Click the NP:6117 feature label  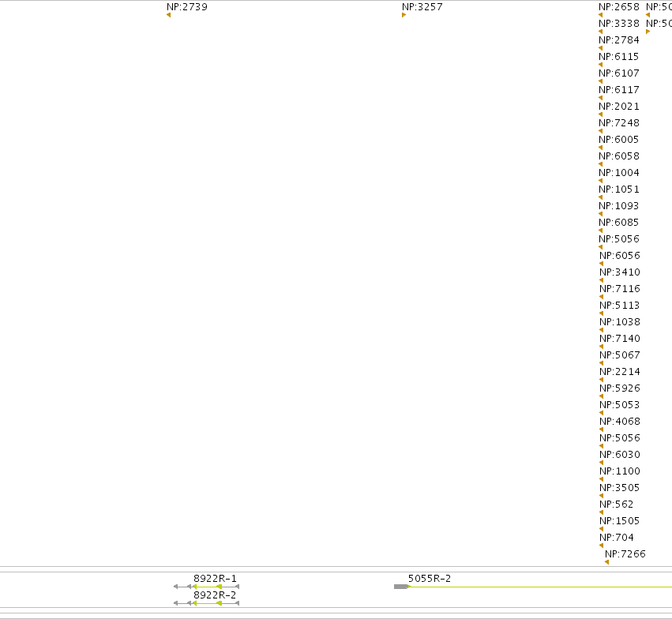pos(619,89)
